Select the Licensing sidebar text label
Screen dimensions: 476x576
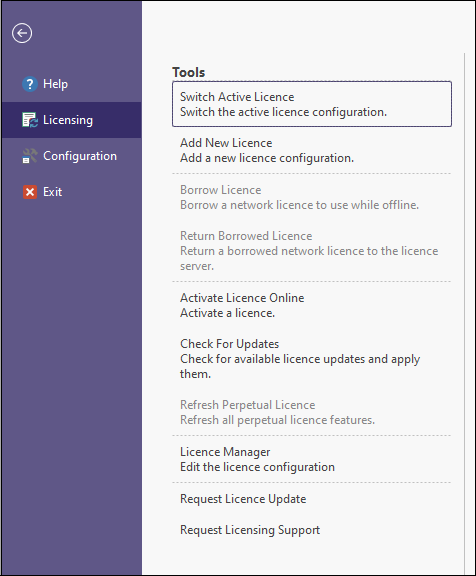68,120
